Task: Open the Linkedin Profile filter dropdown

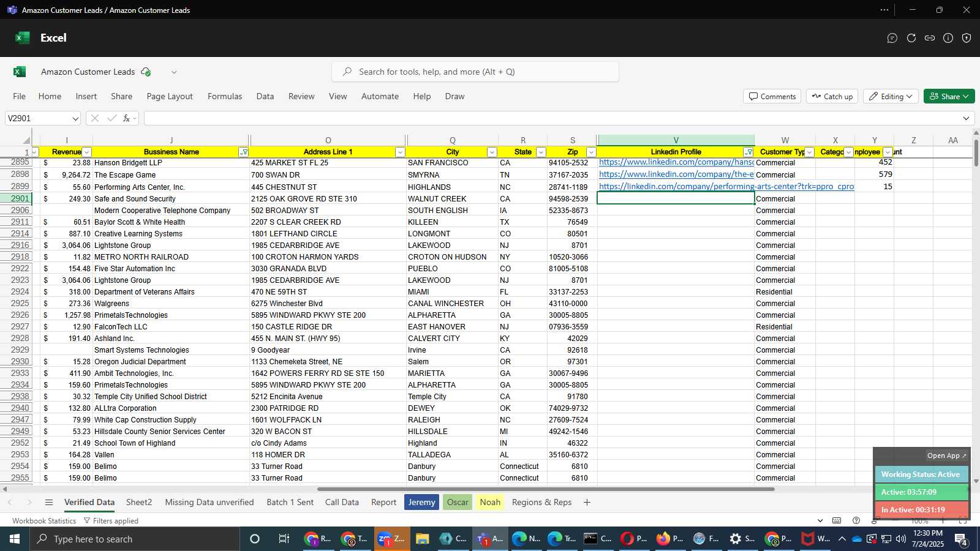Action: tap(748, 152)
